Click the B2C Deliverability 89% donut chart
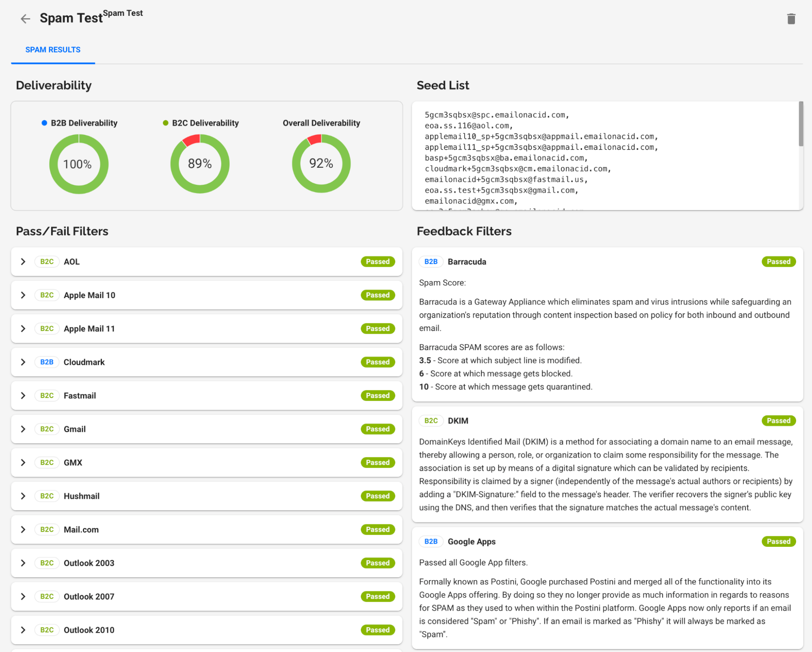 [x=200, y=164]
